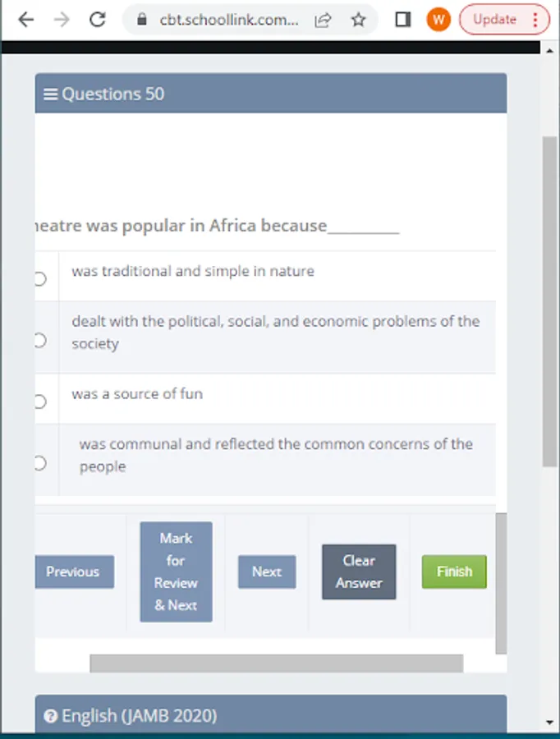Bookmark page with the star icon

tap(359, 20)
